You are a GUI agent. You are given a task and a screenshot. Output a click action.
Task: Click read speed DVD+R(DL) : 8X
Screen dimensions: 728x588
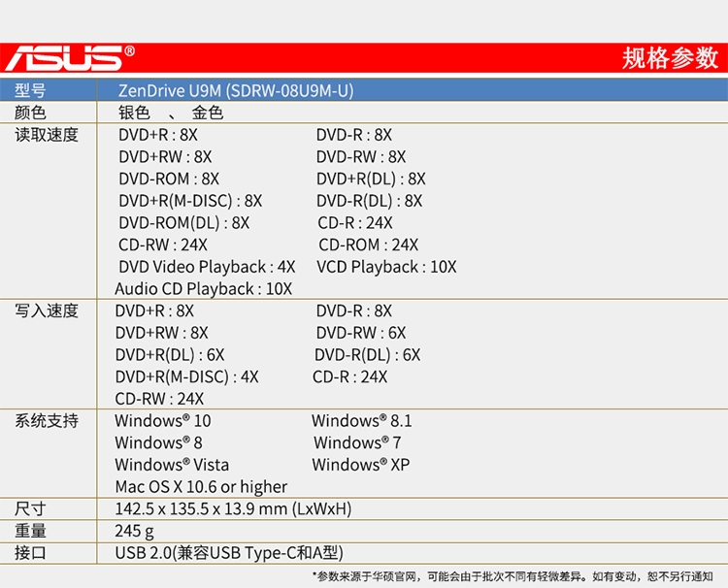[x=371, y=179]
